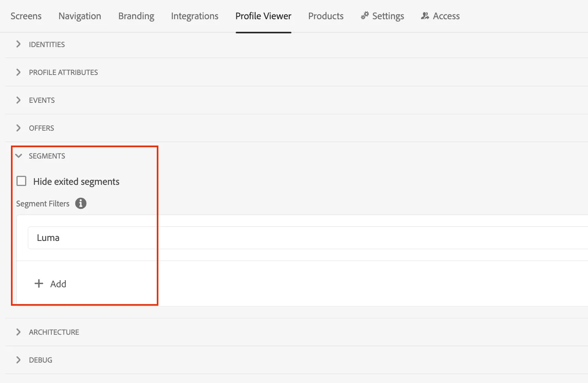
Task: Expand the Events section chevron
Action: (18, 100)
